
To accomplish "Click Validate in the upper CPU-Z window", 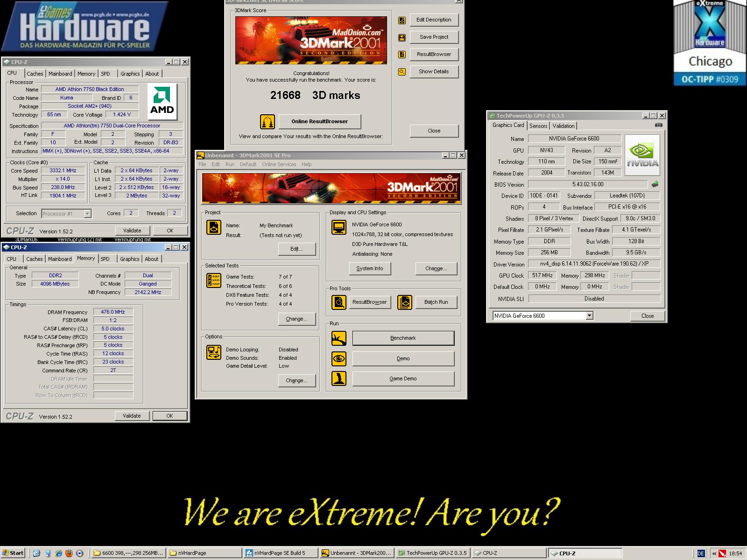I will click(x=132, y=231).
